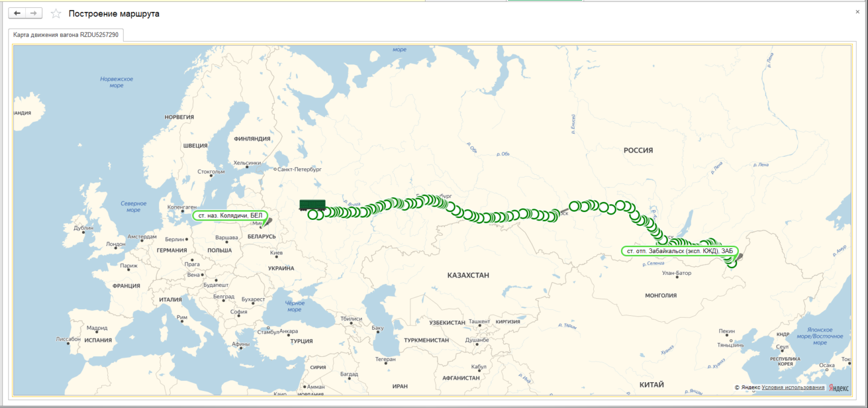This screenshot has height=408, width=868.
Task: Click the Лондон city label
Action: [115, 244]
